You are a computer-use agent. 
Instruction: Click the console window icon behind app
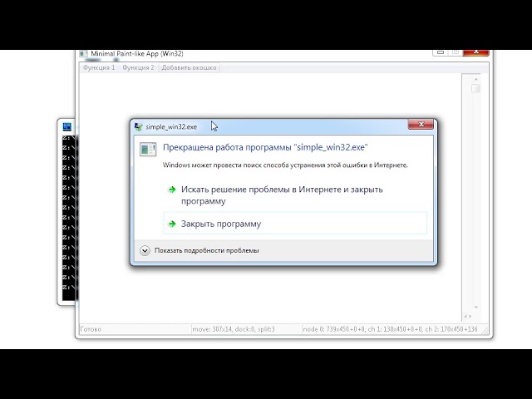(67, 127)
